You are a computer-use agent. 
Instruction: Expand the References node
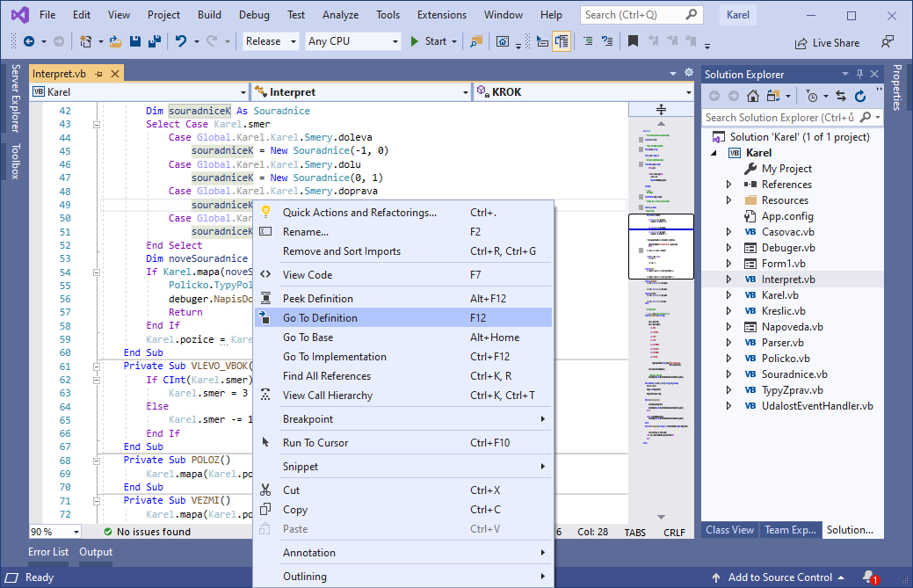click(x=728, y=184)
